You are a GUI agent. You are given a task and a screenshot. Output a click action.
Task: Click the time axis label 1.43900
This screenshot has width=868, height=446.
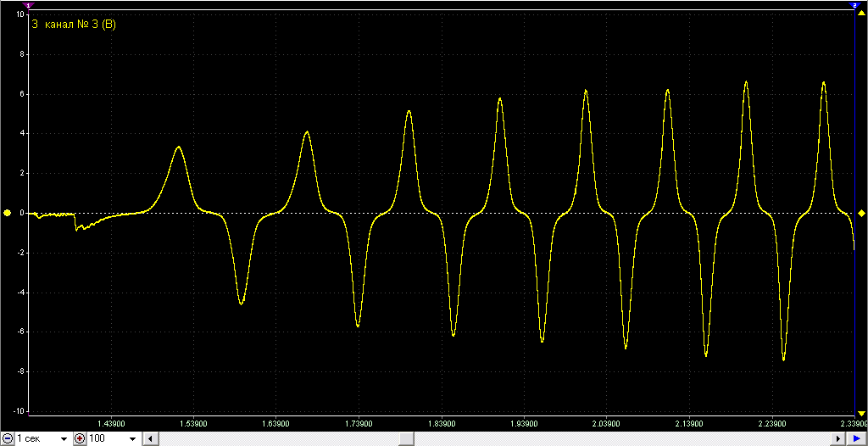coord(112,424)
